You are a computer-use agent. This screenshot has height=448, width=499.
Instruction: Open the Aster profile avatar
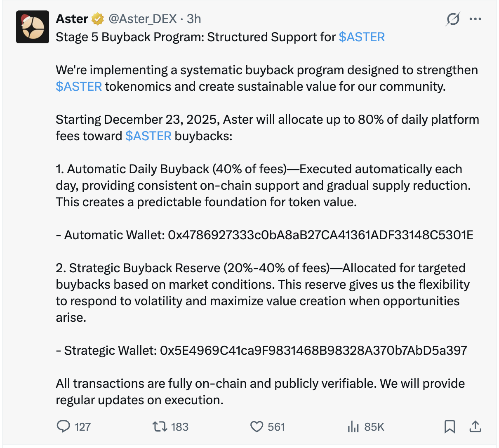(x=33, y=27)
